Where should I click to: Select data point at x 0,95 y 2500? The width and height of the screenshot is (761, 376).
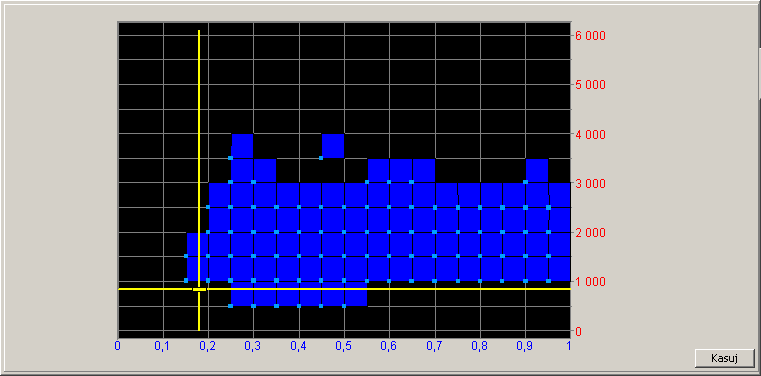548,207
